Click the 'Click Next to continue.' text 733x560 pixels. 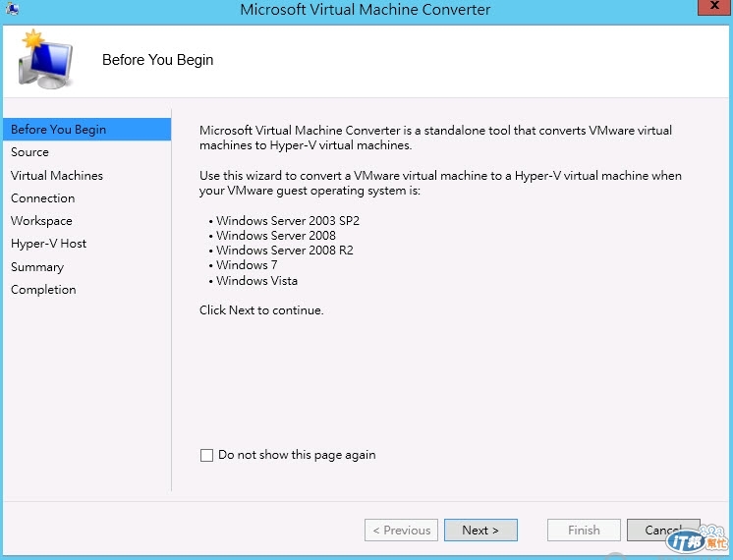click(x=261, y=310)
